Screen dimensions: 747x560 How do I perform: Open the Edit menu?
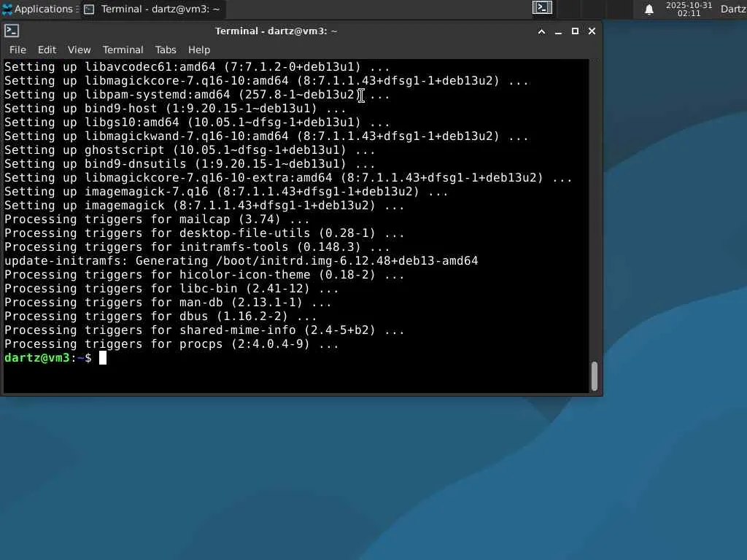coord(47,50)
